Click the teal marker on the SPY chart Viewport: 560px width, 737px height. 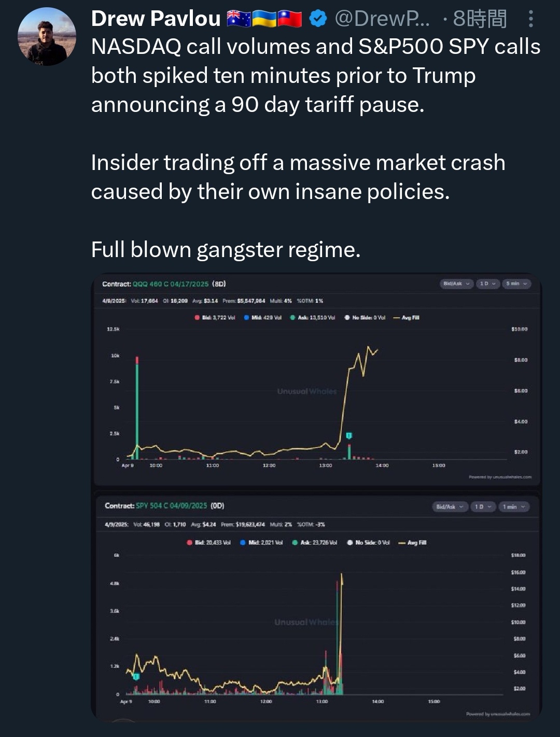point(136,676)
